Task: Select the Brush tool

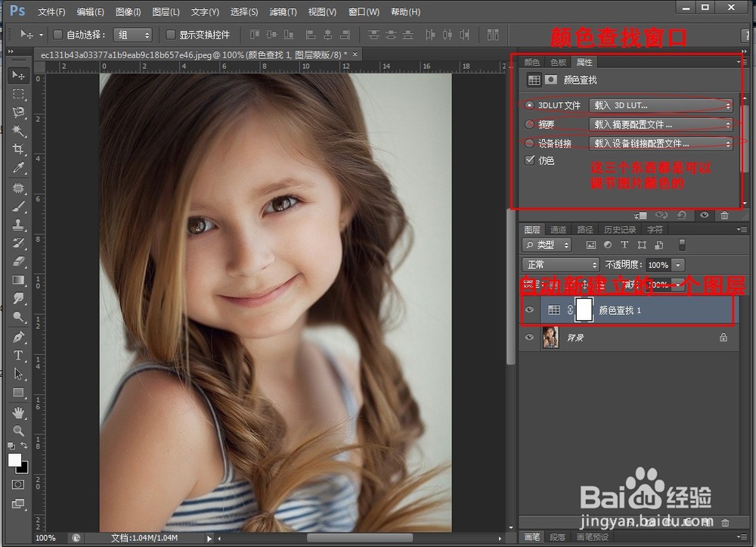Action: (x=18, y=207)
